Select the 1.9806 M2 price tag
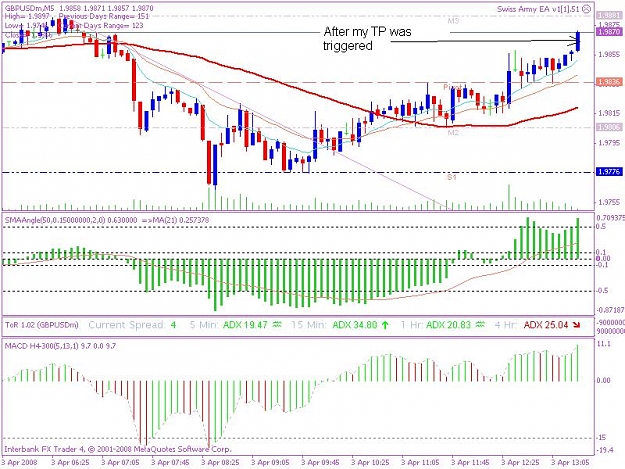Screen dimensions: 625x469 [x=609, y=127]
